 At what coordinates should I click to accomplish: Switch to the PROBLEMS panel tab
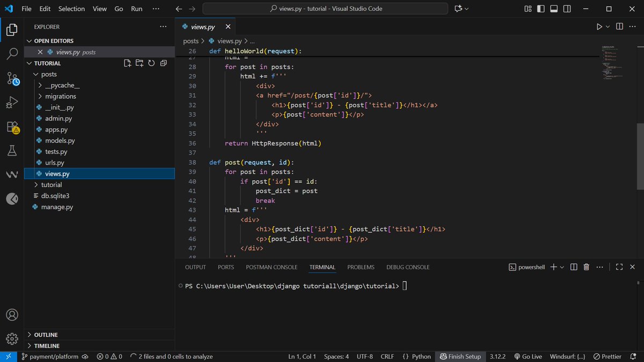point(361,267)
